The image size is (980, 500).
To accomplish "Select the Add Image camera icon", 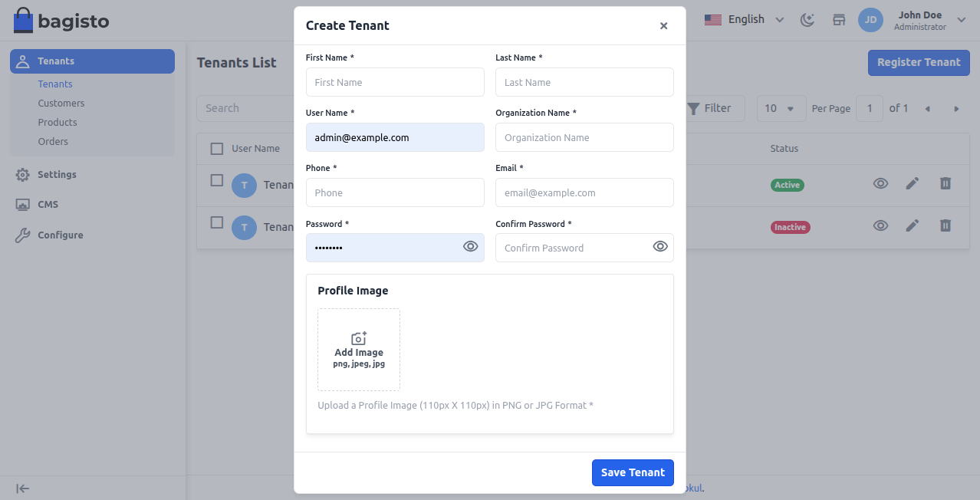I will pyautogui.click(x=358, y=337).
